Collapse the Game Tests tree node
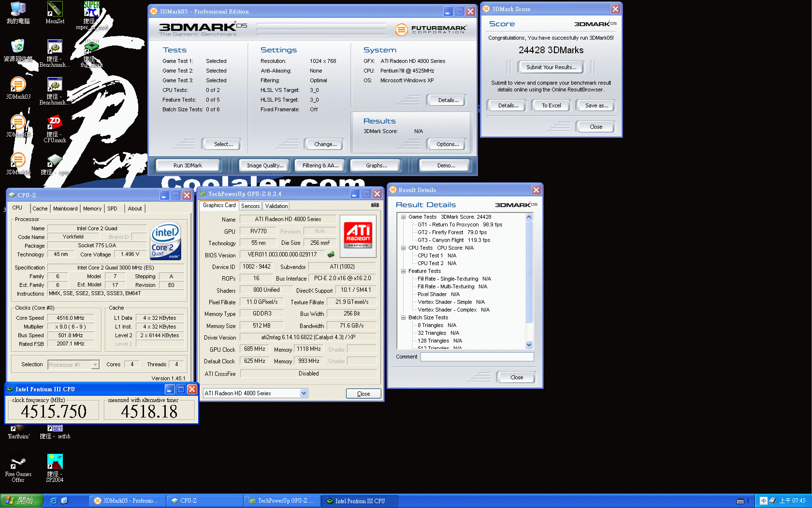Viewport: 812px width, 508px height. coord(403,217)
